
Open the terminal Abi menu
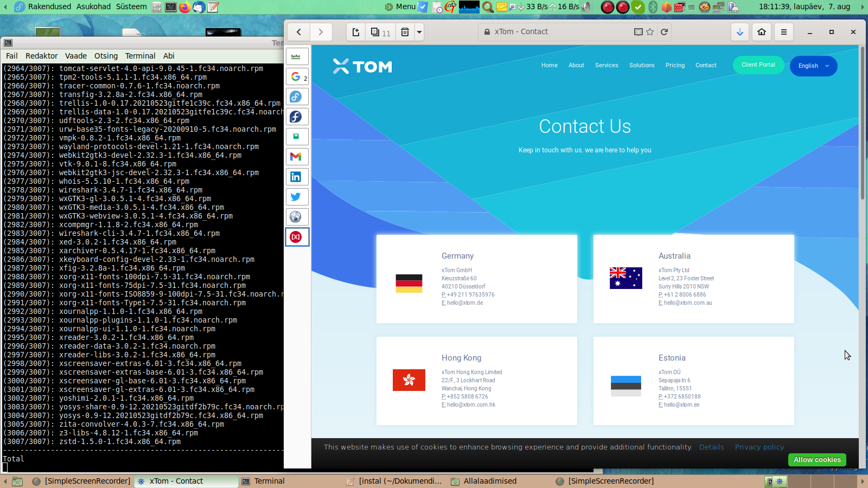(x=169, y=56)
